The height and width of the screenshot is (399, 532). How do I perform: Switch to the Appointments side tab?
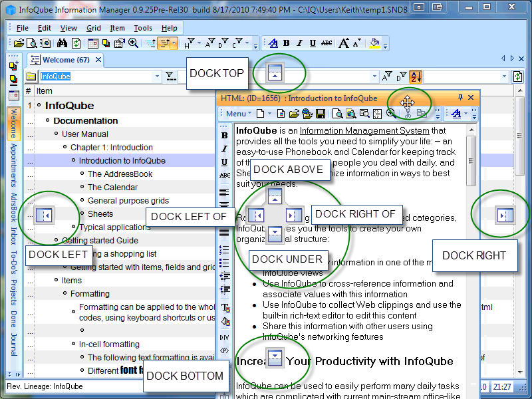[x=13, y=165]
